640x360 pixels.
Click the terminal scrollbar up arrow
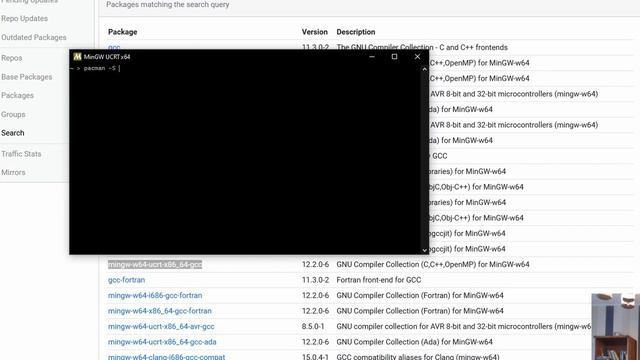pyautogui.click(x=424, y=69)
